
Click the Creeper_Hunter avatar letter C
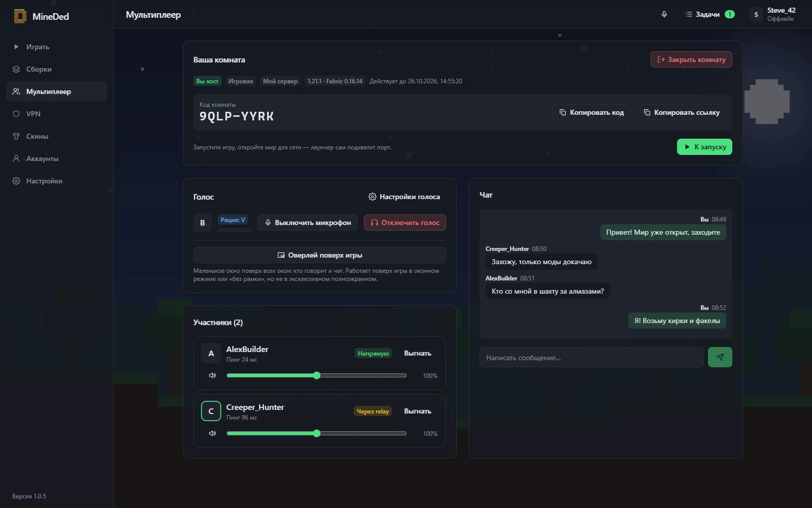211,411
